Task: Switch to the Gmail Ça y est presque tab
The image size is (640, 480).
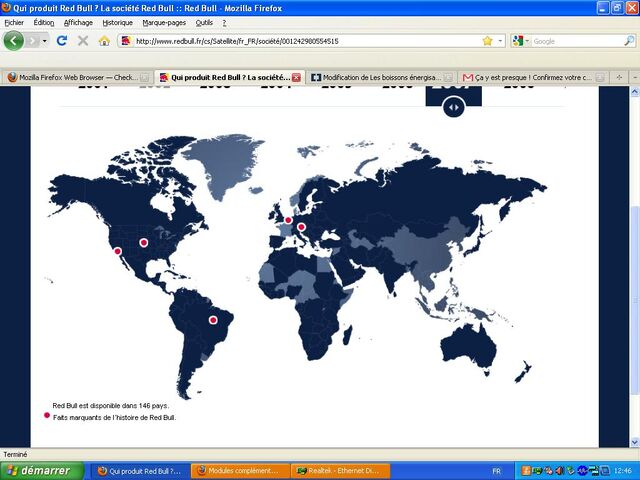Action: pos(533,77)
